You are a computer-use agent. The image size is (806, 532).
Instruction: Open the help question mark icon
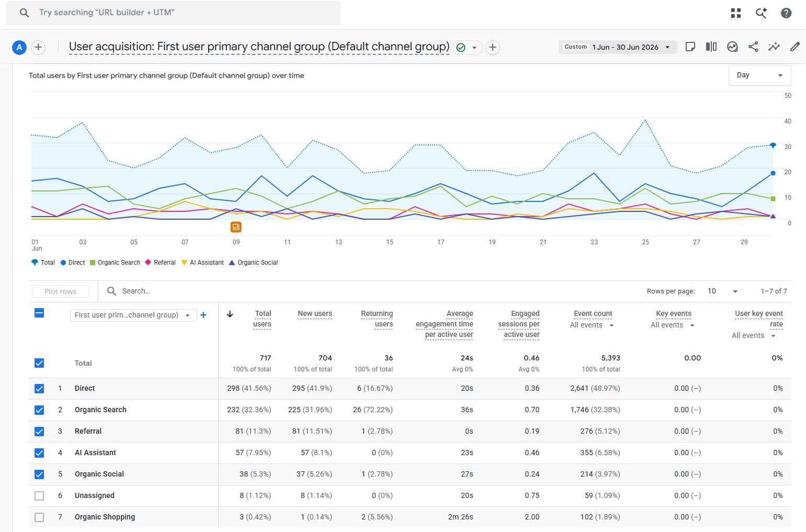click(786, 13)
